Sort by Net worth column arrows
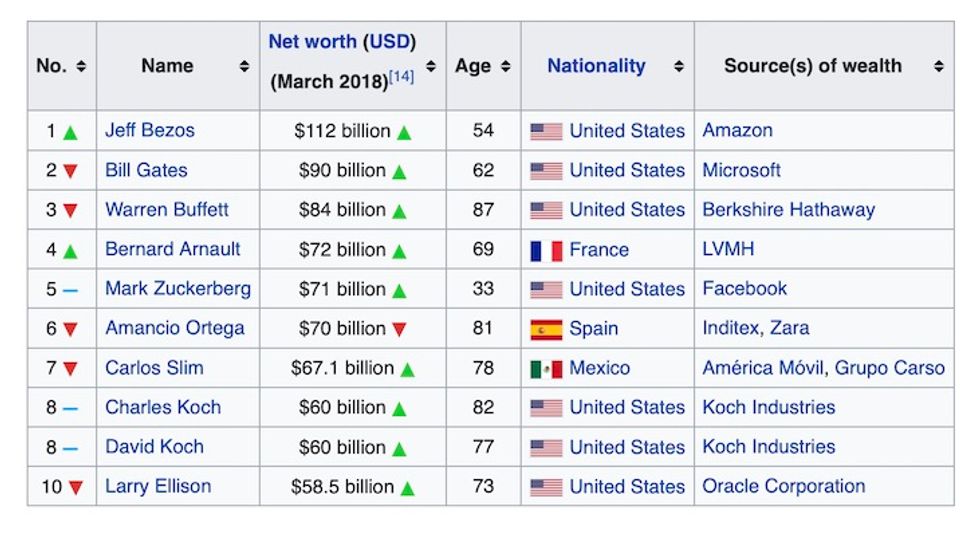 [x=431, y=66]
